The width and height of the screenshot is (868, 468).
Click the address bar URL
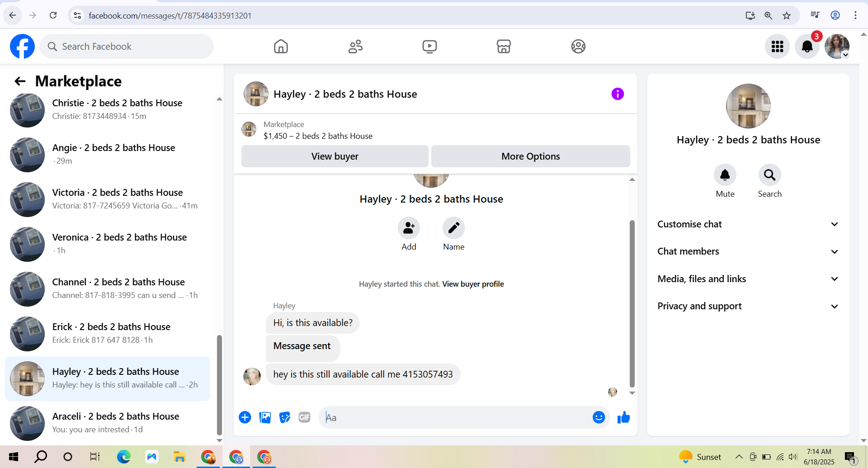170,15
